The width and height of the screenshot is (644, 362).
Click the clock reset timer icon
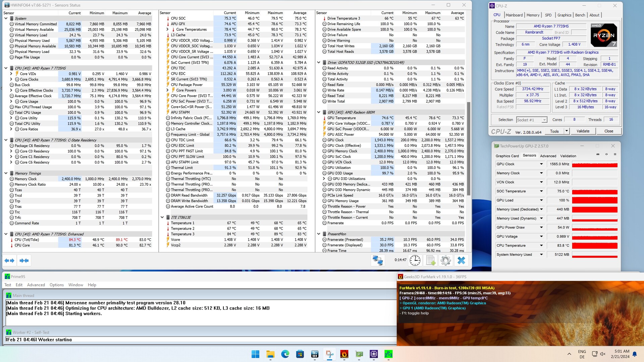point(415,260)
